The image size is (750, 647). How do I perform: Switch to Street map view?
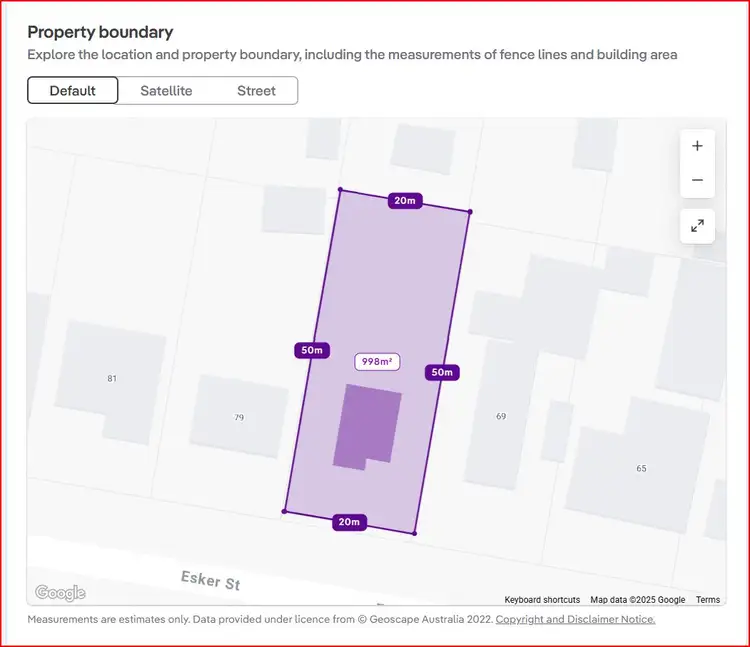pyautogui.click(x=256, y=90)
